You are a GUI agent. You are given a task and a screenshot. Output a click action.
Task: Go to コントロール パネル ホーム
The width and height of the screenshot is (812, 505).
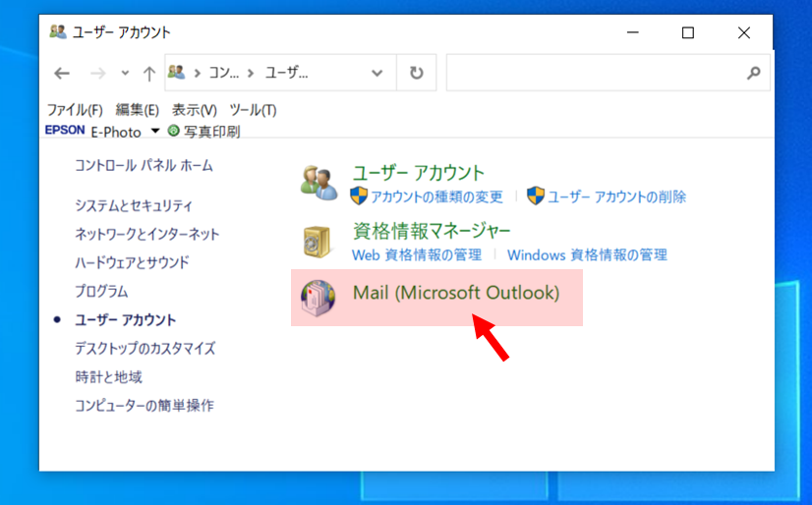[144, 165]
